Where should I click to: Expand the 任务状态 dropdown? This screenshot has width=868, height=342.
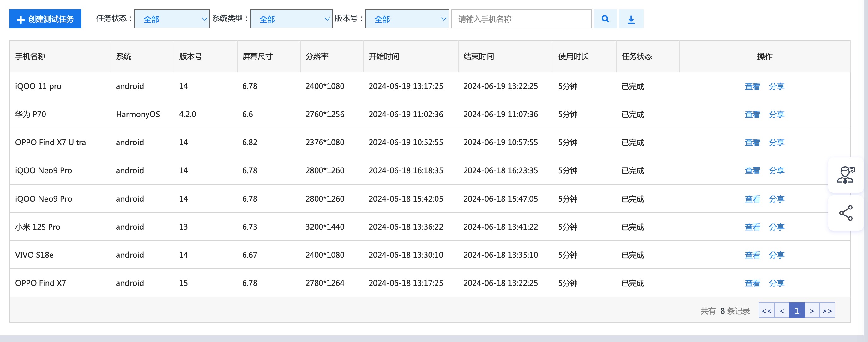pyautogui.click(x=172, y=19)
